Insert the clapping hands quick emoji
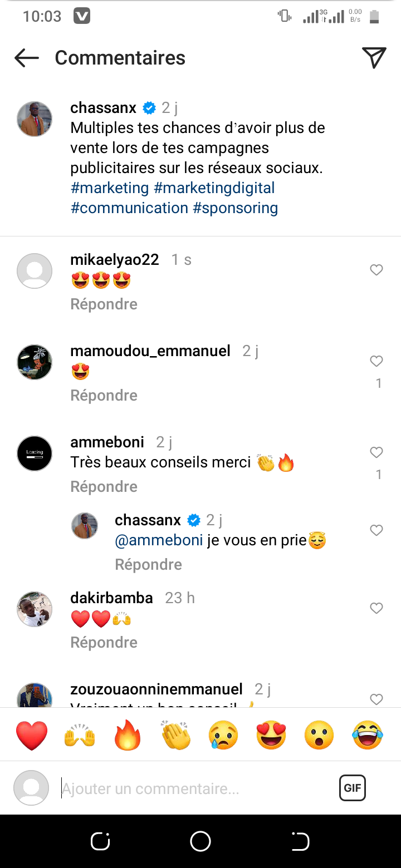Viewport: 401px width, 868px height. pyautogui.click(x=175, y=735)
